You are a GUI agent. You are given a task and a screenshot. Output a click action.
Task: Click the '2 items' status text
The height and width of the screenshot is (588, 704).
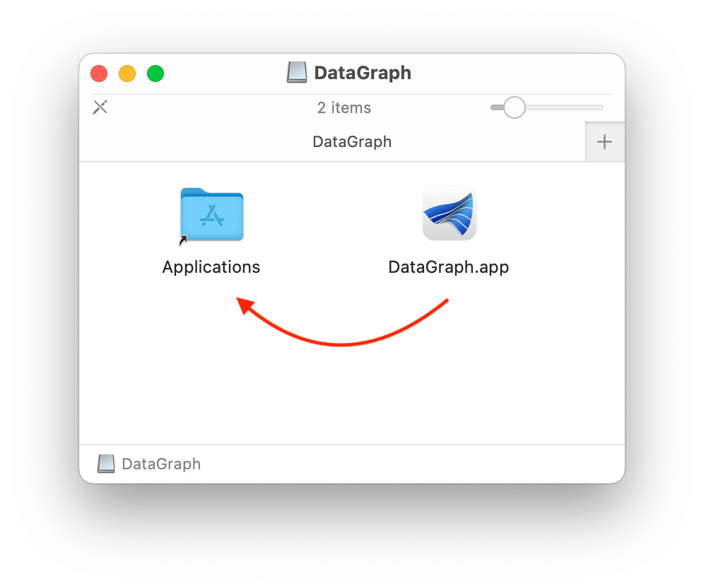(x=344, y=107)
